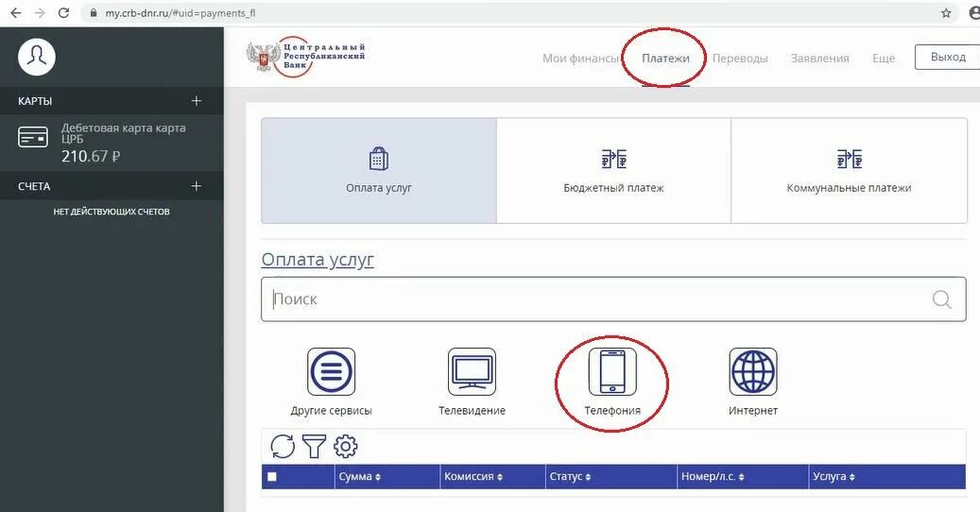Open the Переводы menu
The image size is (980, 512).
pyautogui.click(x=740, y=58)
